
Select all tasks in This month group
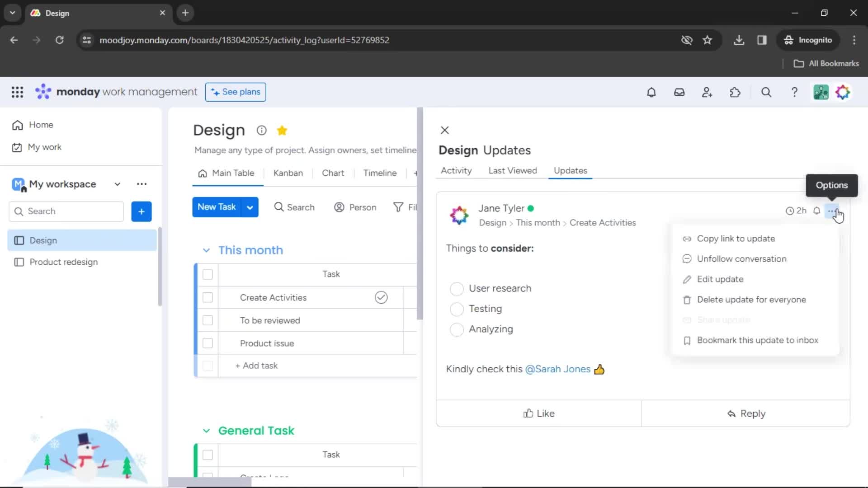208,274
